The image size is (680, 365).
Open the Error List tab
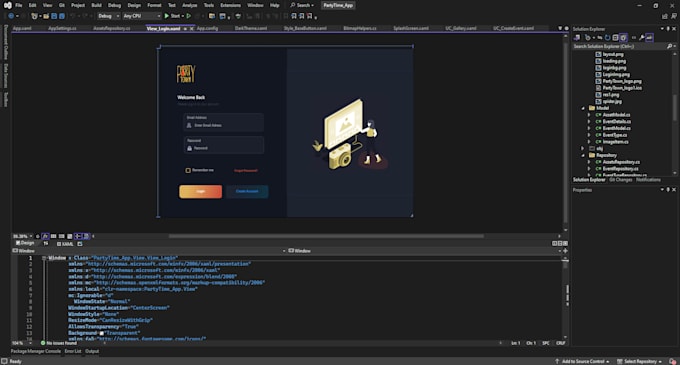[73, 351]
